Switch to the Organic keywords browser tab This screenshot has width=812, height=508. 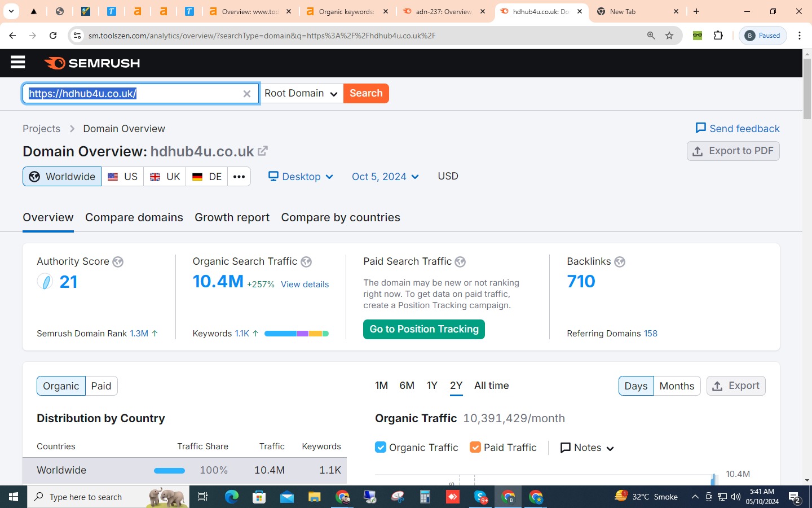(x=347, y=12)
